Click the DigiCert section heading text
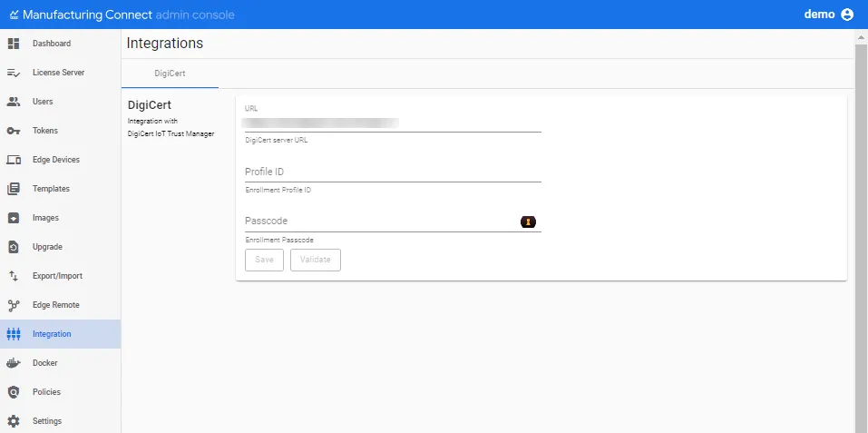 coord(150,105)
